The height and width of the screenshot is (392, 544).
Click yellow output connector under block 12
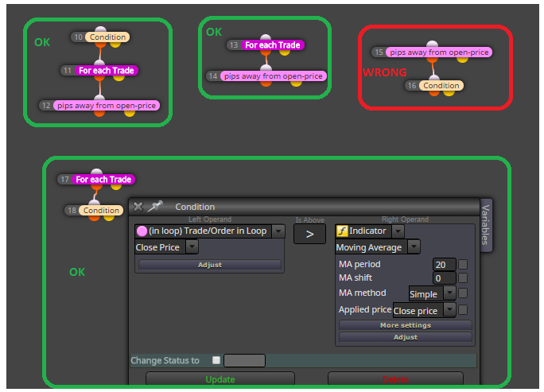(x=130, y=113)
